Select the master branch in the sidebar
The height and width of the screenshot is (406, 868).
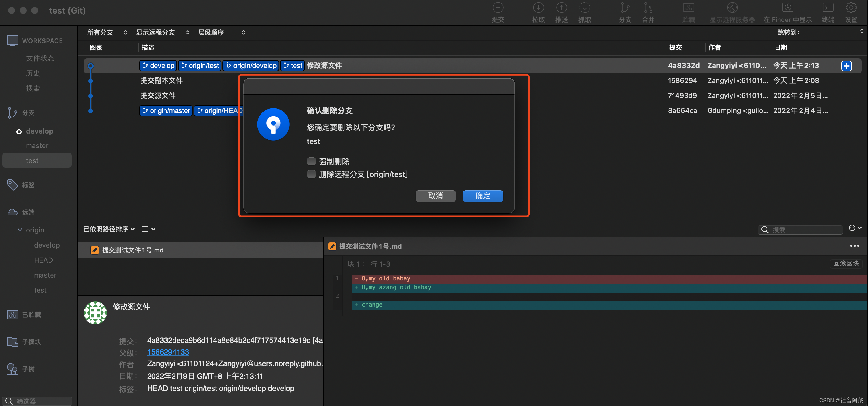tap(37, 146)
